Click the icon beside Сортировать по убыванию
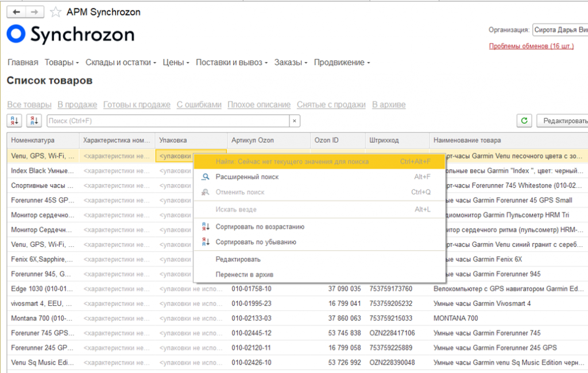The height and width of the screenshot is (373, 588). pos(206,242)
